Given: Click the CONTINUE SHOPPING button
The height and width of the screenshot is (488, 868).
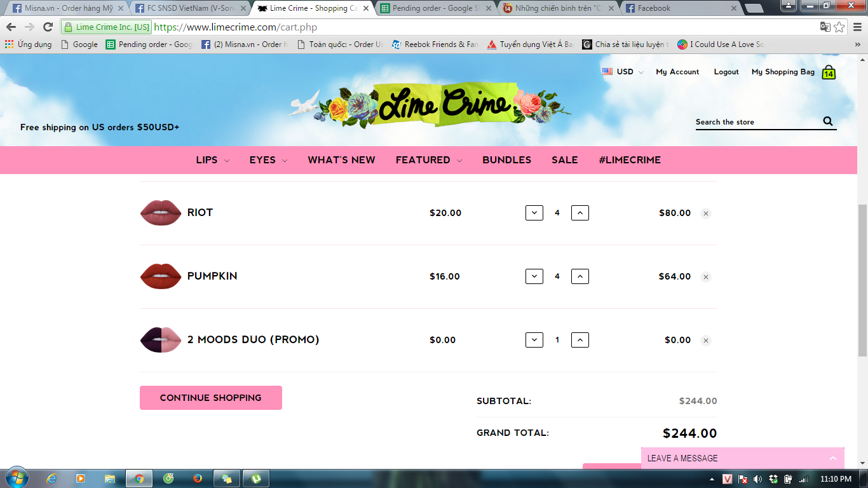Looking at the screenshot, I should (x=211, y=398).
